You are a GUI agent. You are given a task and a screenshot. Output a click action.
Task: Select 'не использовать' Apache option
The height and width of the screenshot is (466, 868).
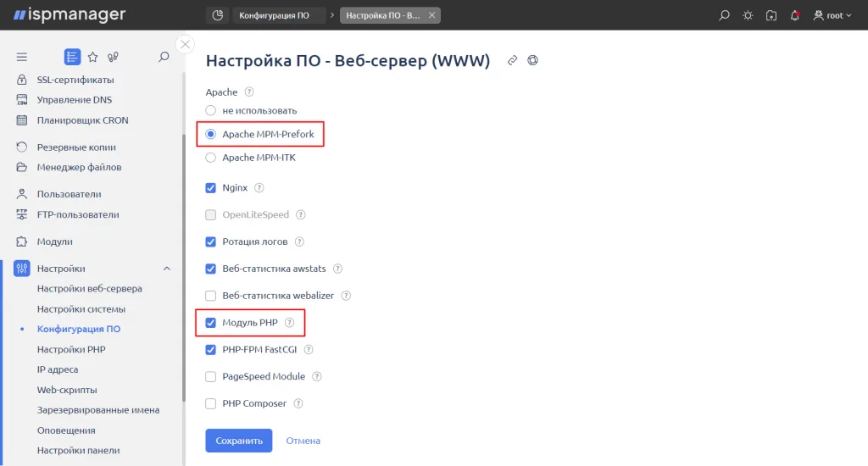click(x=210, y=110)
